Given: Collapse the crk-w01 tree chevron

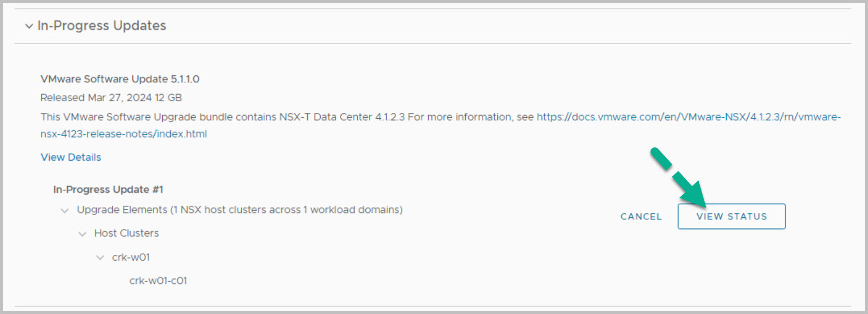Looking at the screenshot, I should pos(100,258).
